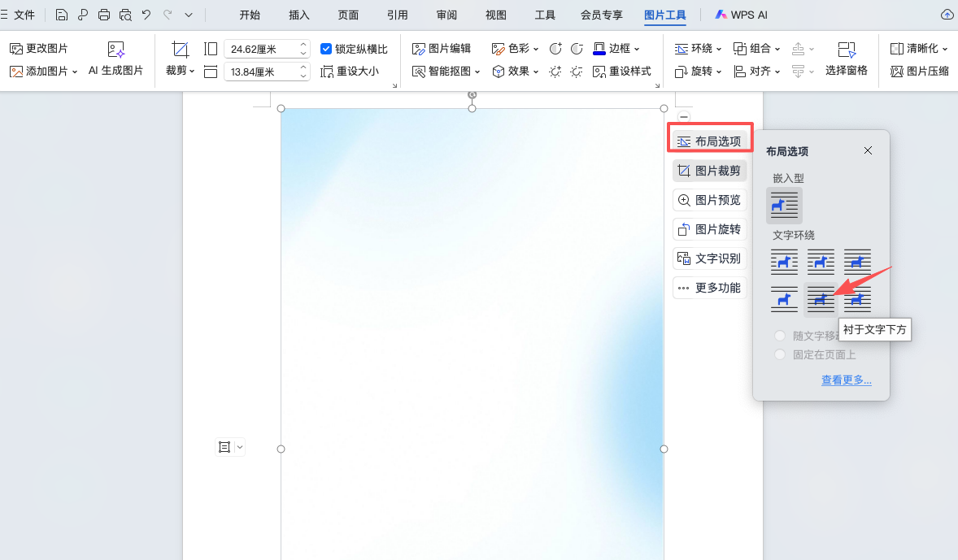
Task: Click the increase brightness sun icon
Action: (555, 72)
